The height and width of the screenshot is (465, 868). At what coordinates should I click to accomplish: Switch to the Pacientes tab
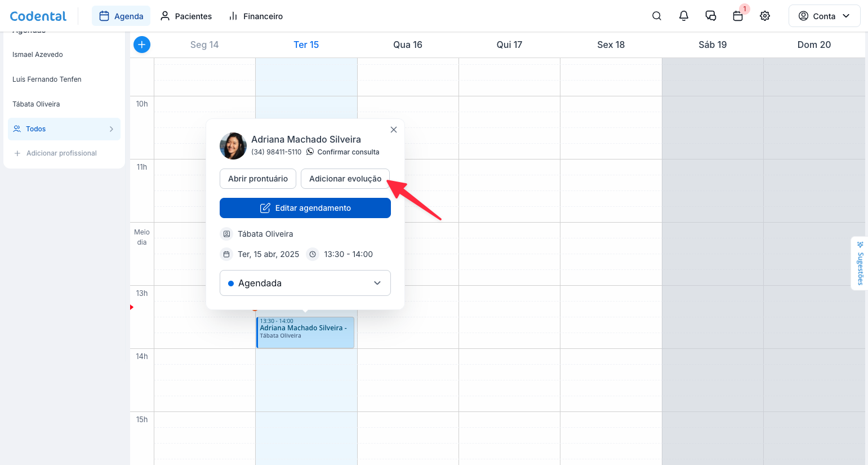pyautogui.click(x=186, y=16)
